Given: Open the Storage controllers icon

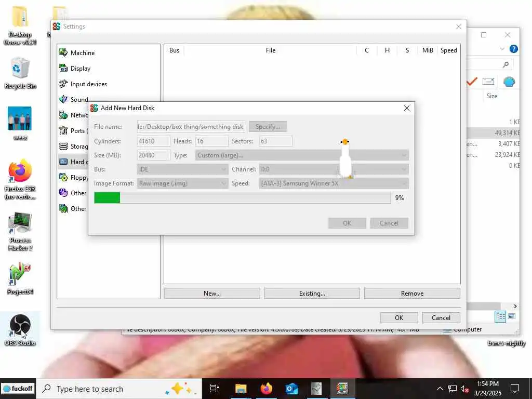Looking at the screenshot, I should coord(63,146).
